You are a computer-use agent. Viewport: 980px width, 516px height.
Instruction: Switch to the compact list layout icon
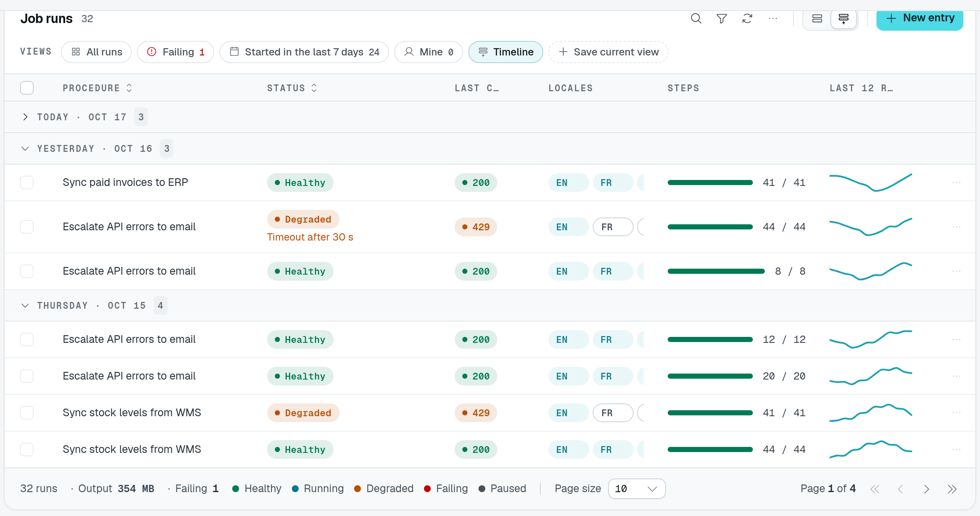click(x=817, y=19)
